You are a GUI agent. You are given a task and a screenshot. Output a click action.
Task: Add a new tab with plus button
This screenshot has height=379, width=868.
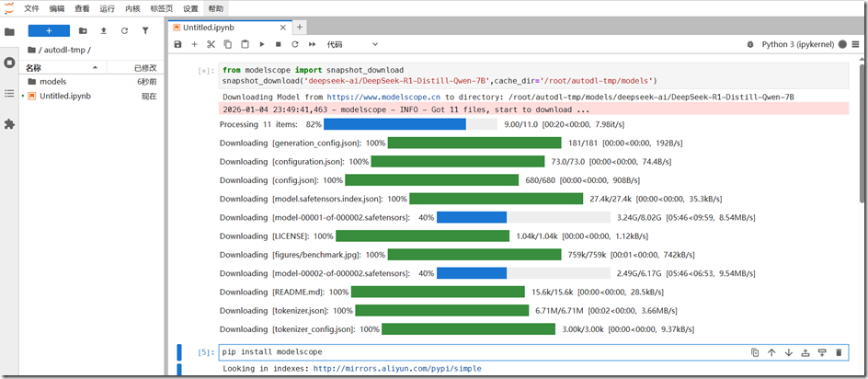299,27
